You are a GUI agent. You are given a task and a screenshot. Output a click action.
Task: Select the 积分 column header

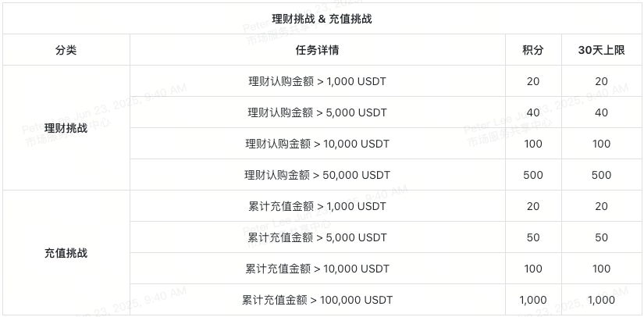pos(533,50)
